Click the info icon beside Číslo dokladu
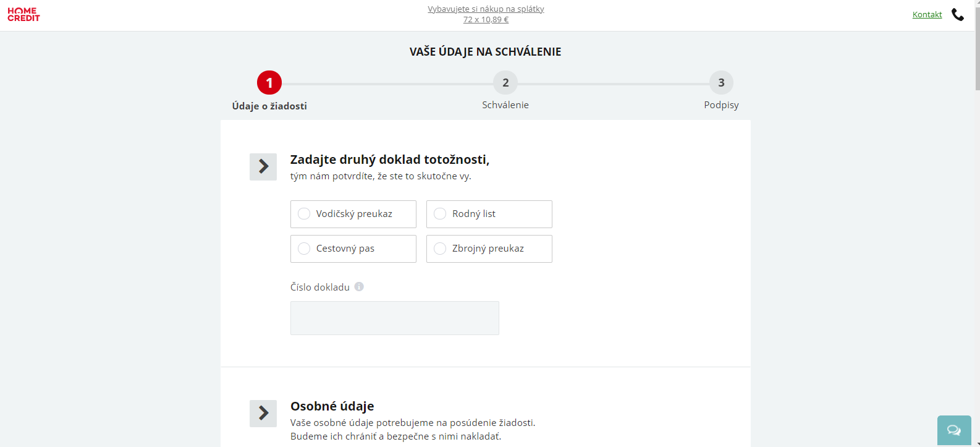 point(359,287)
